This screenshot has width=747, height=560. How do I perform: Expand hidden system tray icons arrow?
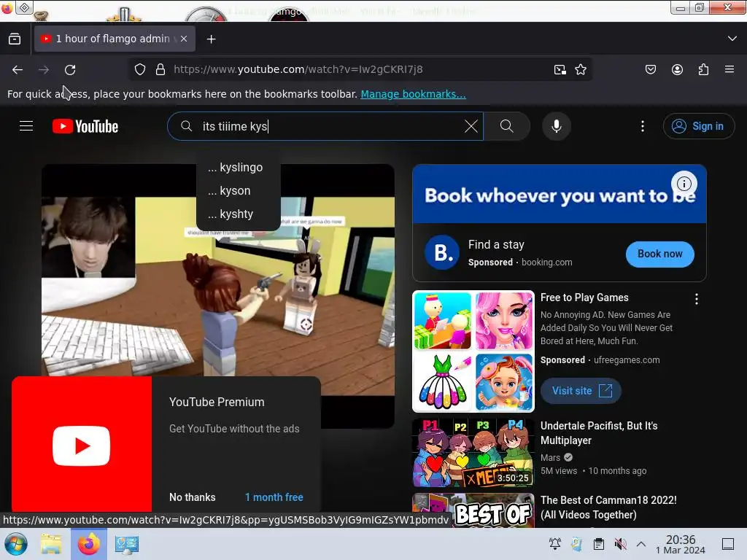point(641,544)
